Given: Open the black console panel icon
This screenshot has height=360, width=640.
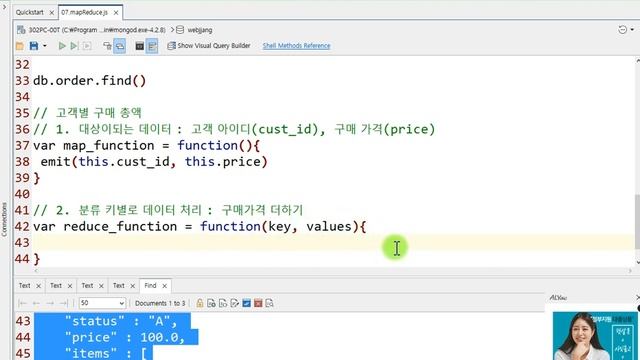Looking at the screenshot, I should tap(139, 46).
